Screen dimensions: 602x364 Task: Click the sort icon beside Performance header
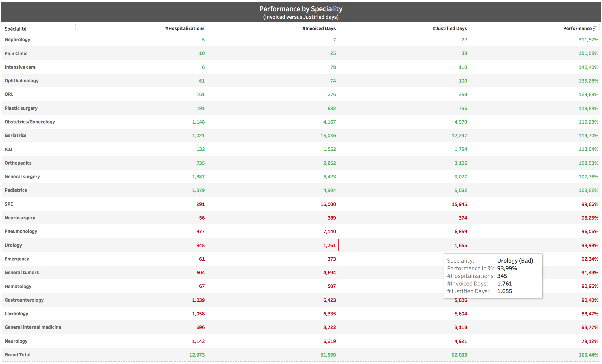pyautogui.click(x=595, y=29)
